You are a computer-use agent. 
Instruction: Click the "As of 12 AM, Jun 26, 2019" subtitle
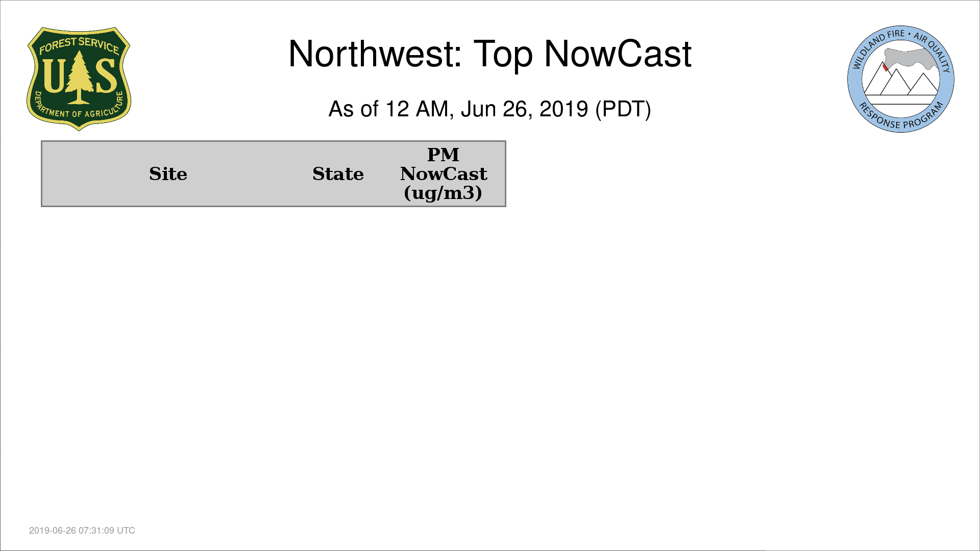pos(458,109)
